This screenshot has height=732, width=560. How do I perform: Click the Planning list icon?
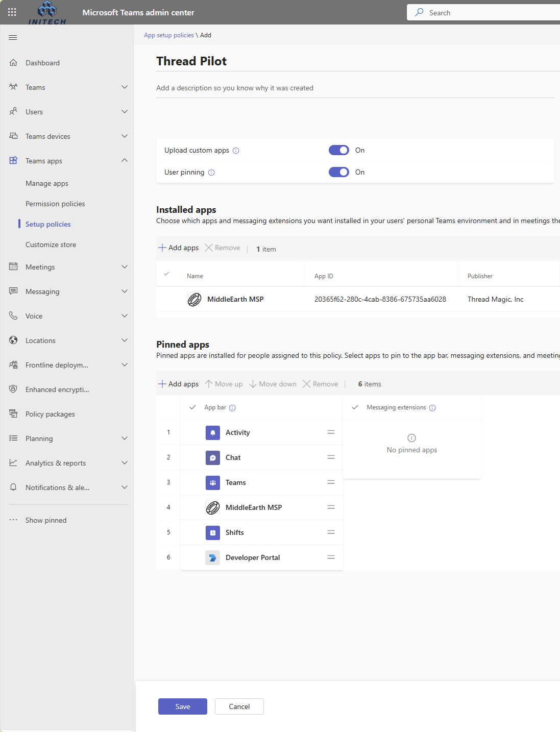click(x=13, y=438)
